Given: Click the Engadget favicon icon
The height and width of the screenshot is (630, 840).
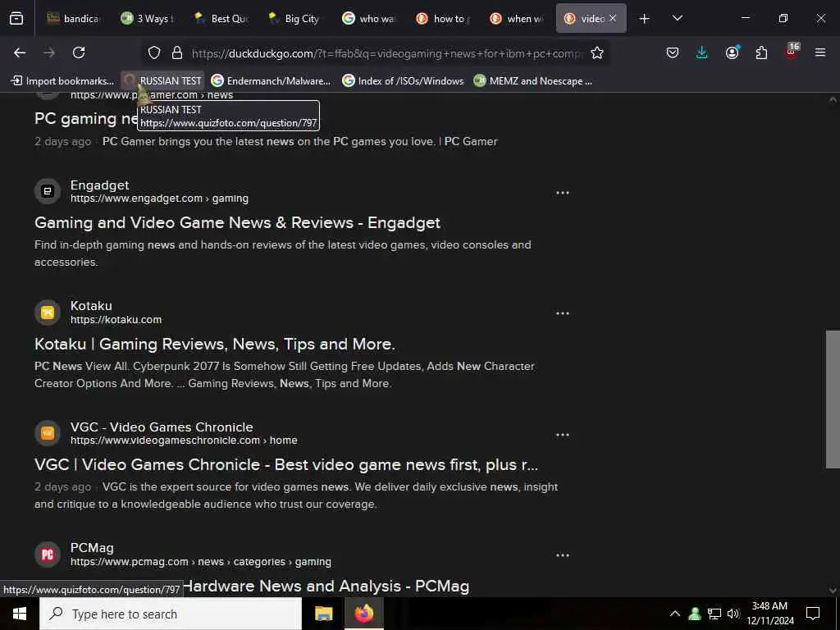Looking at the screenshot, I should [48, 191].
